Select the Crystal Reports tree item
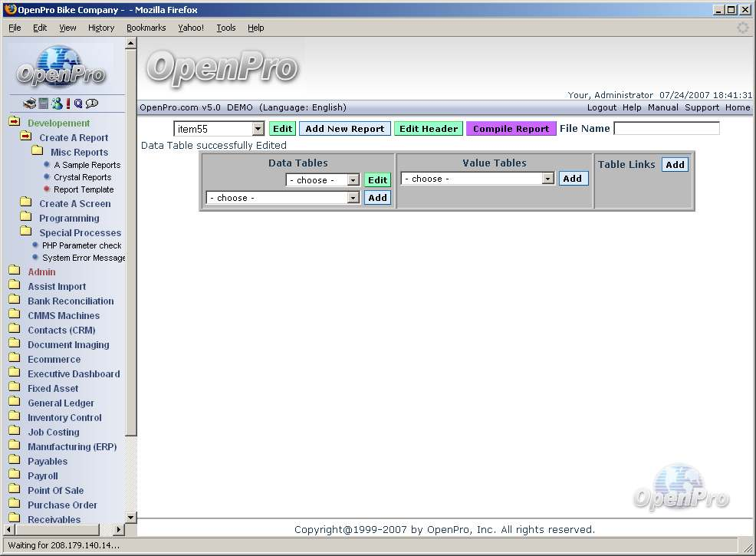756x556 pixels. pos(82,177)
